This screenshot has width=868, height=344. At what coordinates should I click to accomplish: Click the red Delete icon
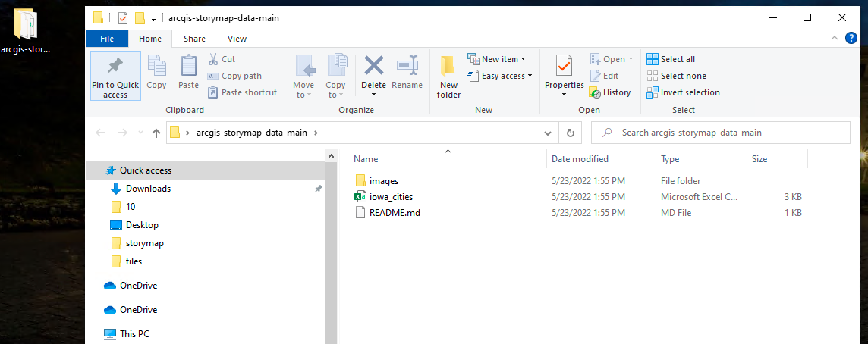tap(373, 65)
